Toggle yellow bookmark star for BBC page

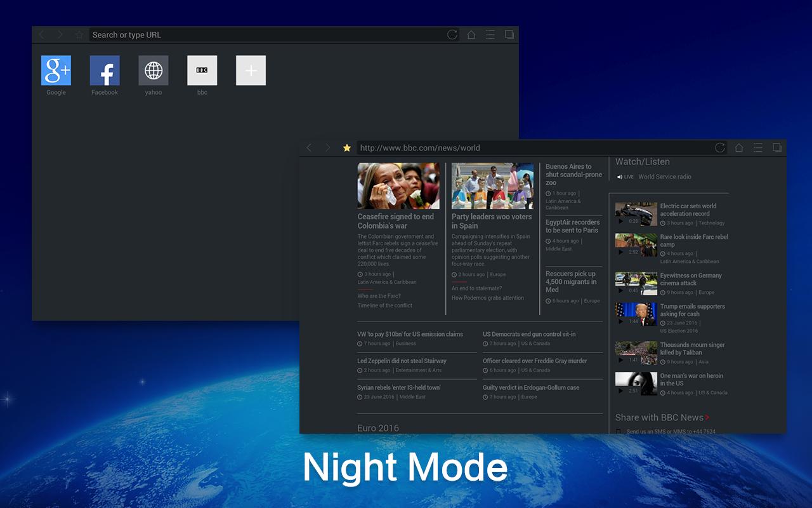point(347,148)
